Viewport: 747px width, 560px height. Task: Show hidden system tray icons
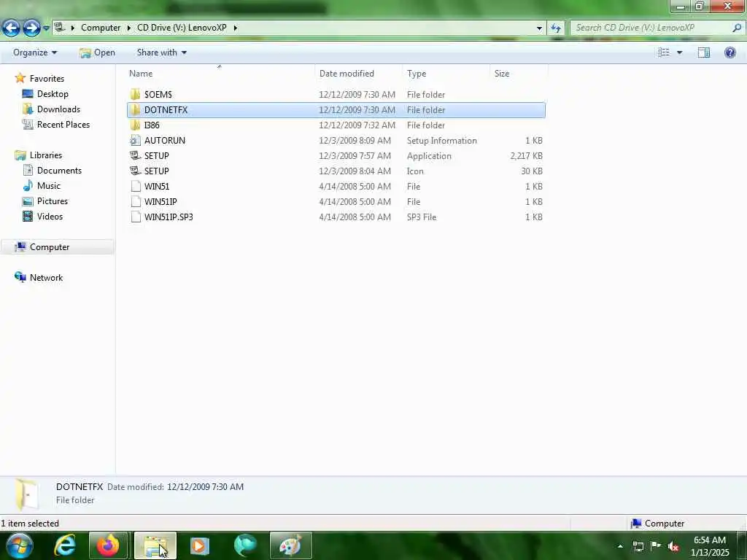point(620,546)
